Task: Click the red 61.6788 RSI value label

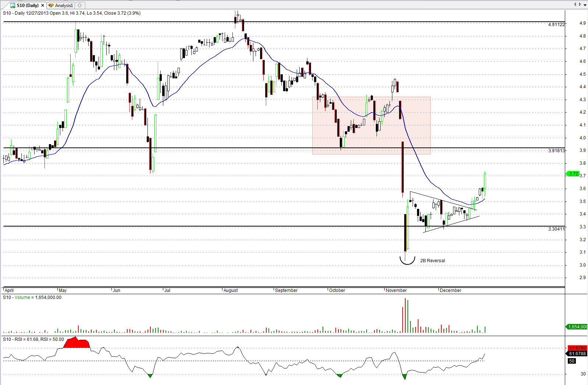Action: pyautogui.click(x=577, y=348)
